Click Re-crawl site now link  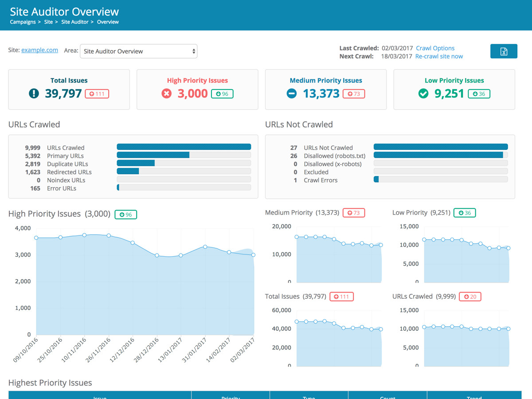coord(439,56)
